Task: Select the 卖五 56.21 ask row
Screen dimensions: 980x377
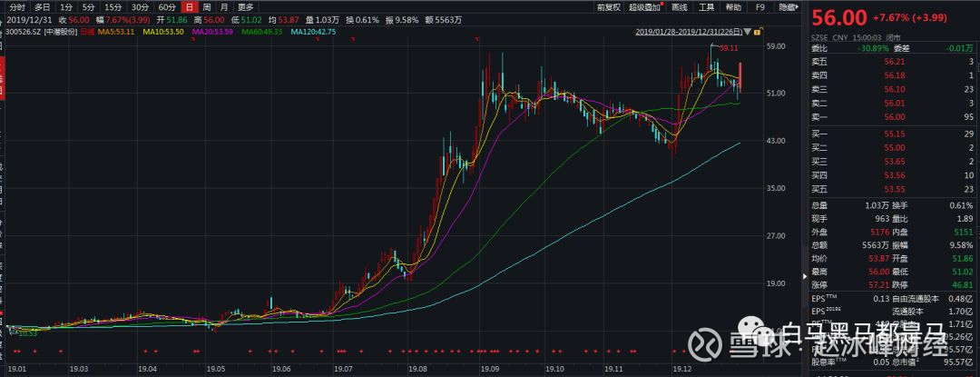Action: pyautogui.click(x=893, y=61)
